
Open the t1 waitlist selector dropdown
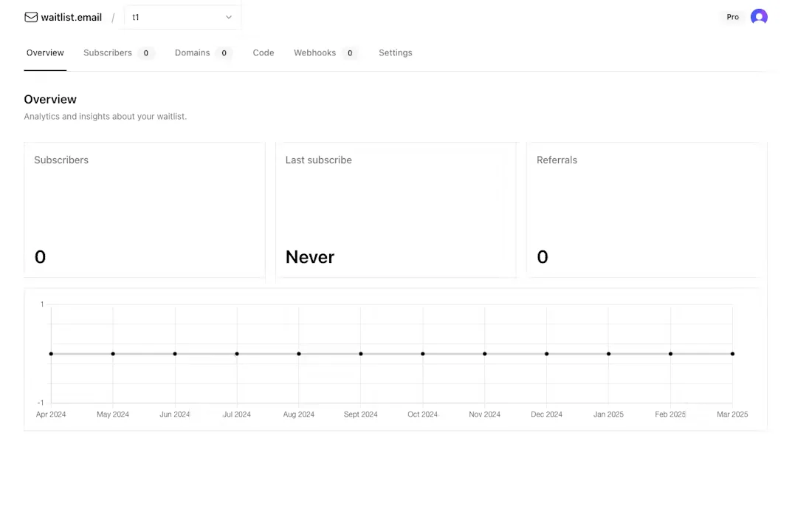click(182, 16)
